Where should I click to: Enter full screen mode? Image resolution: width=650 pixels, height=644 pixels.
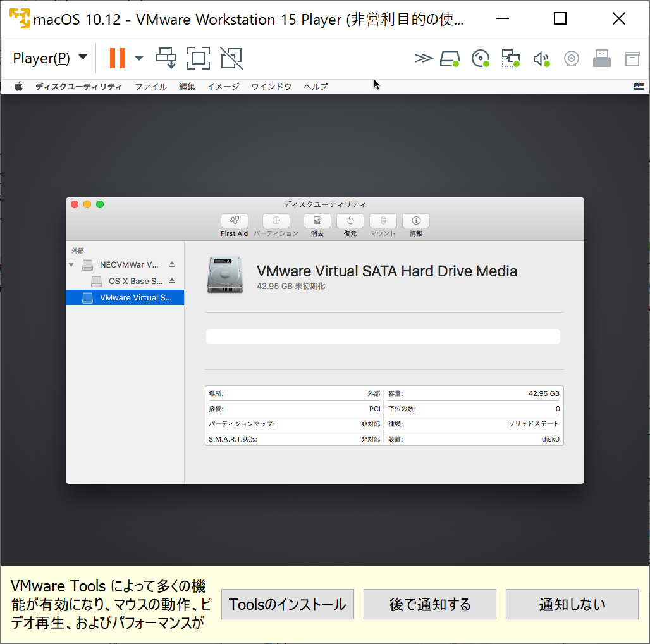(x=198, y=58)
